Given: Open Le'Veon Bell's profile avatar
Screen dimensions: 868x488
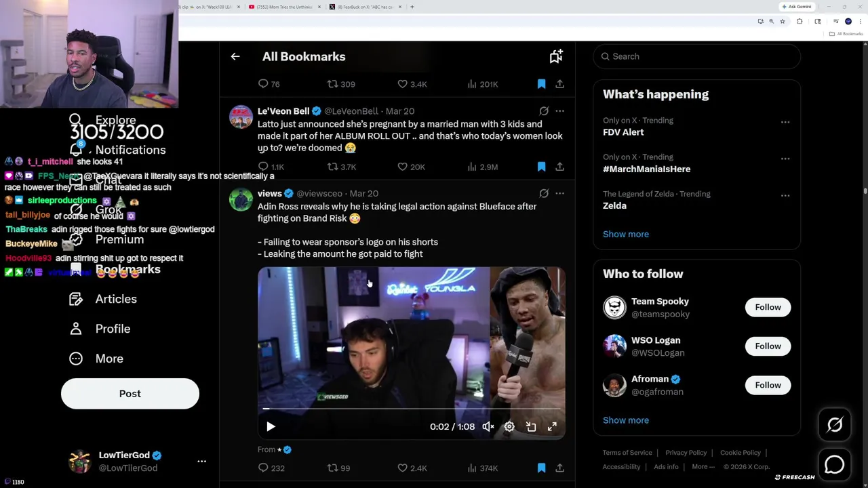Looking at the screenshot, I should (241, 117).
